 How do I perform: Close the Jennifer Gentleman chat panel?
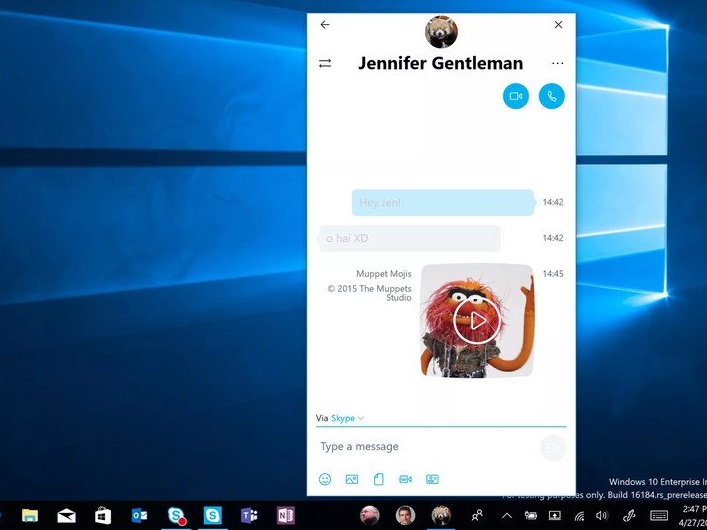click(x=558, y=25)
